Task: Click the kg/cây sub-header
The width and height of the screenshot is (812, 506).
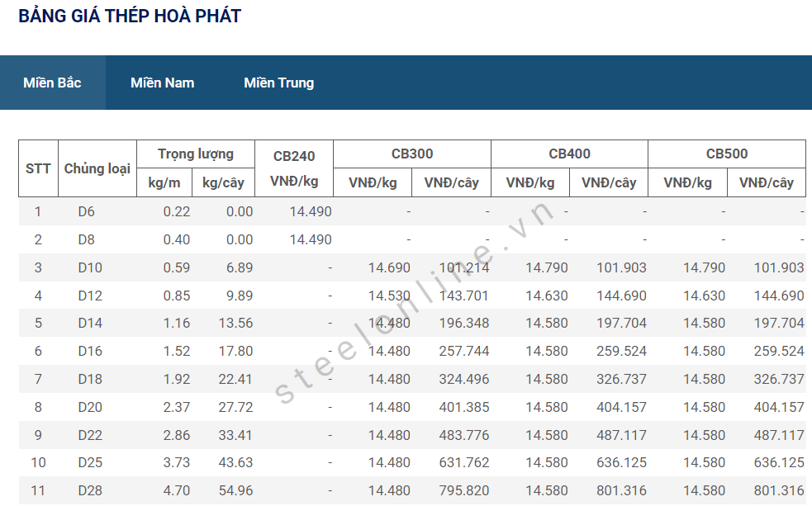Action: [x=223, y=182]
